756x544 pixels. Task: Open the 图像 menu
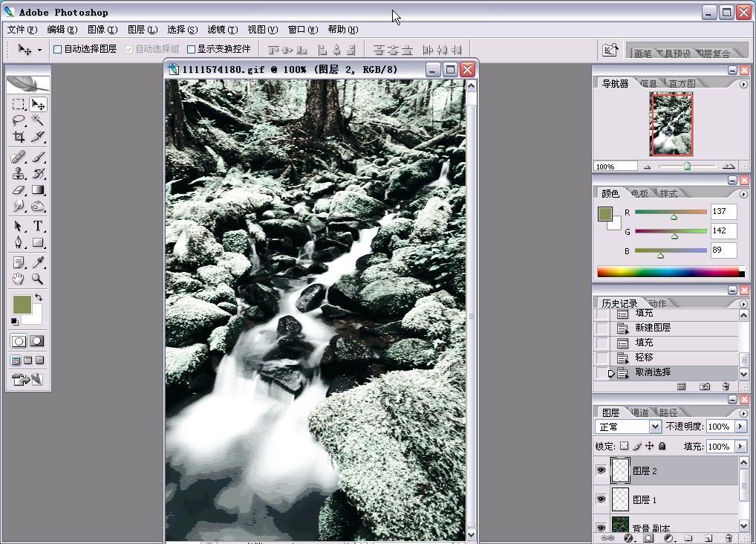pyautogui.click(x=102, y=30)
